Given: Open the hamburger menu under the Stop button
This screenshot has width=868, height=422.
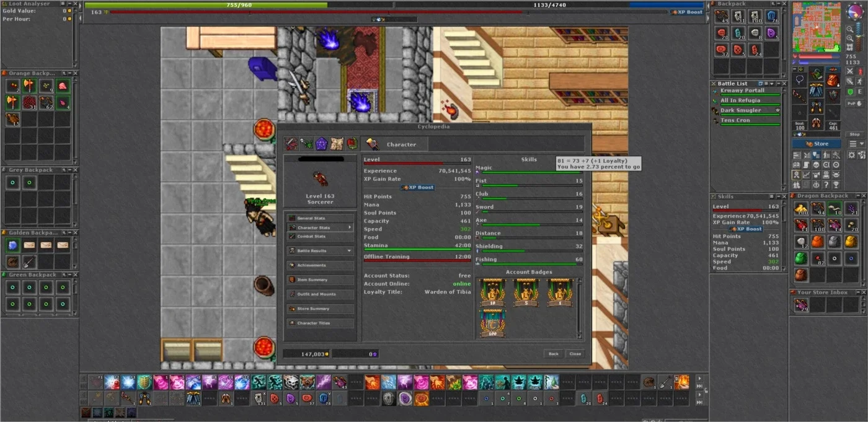Looking at the screenshot, I should [856, 144].
